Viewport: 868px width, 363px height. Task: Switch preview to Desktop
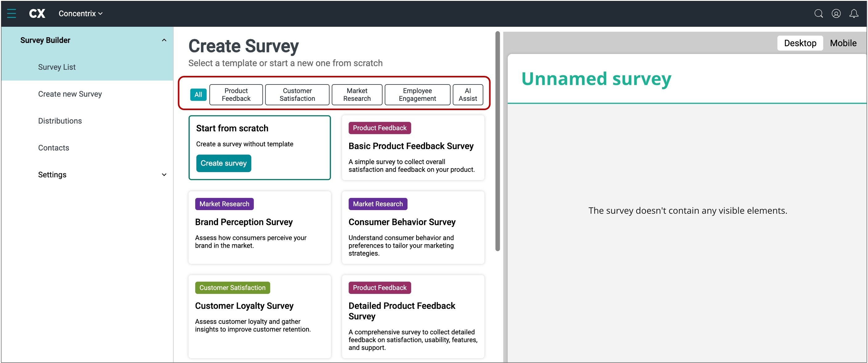click(800, 43)
